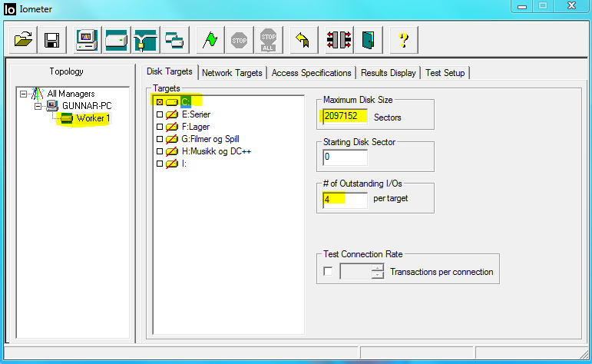The width and height of the screenshot is (592, 364).
Task: Click the Starting Disk Sector field
Action: [345, 157]
